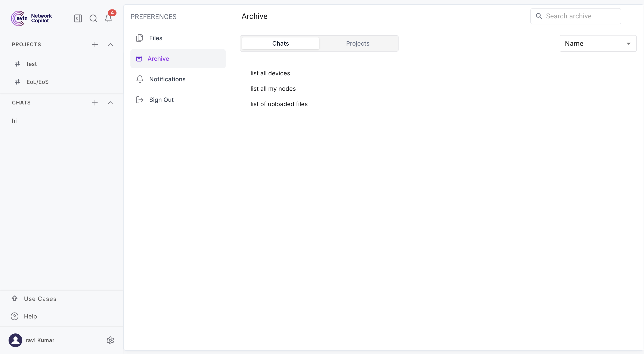Click Sign Out
Image resolution: width=644 pixels, height=354 pixels.
click(161, 100)
